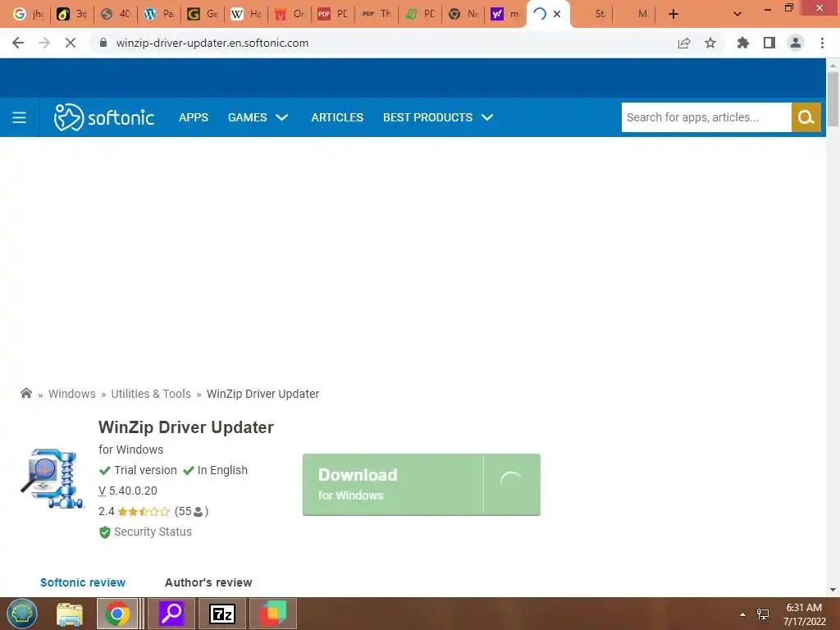Switch to the Wikipedia browser tab
The width and height of the screenshot is (840, 630).
246,14
